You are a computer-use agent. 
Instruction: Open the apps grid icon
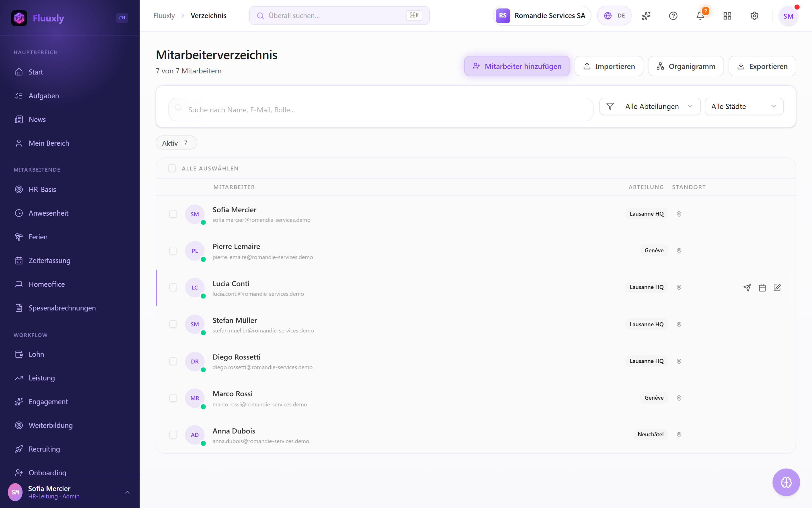[727, 16]
